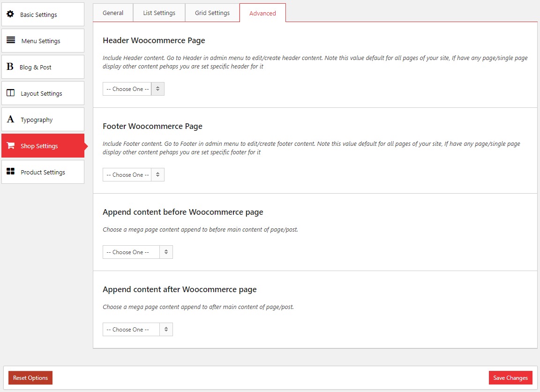Open the Product Settings label
Screen dimensions: 540x392
coord(43,172)
